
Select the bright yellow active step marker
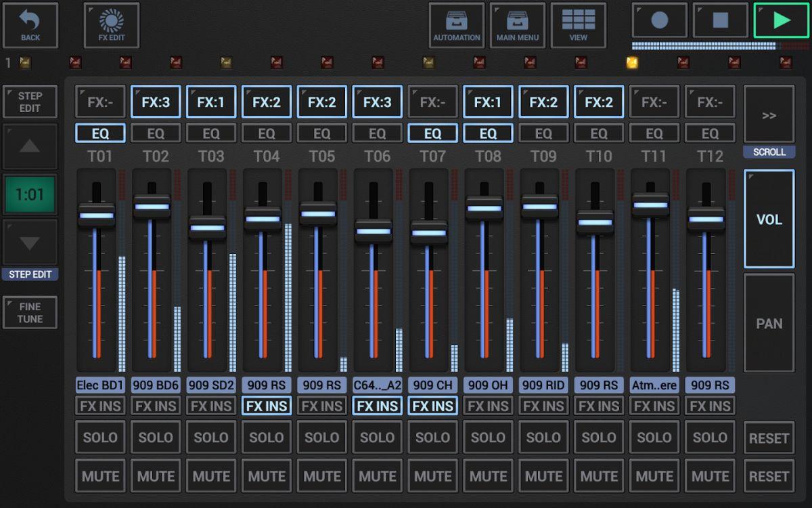(x=633, y=63)
